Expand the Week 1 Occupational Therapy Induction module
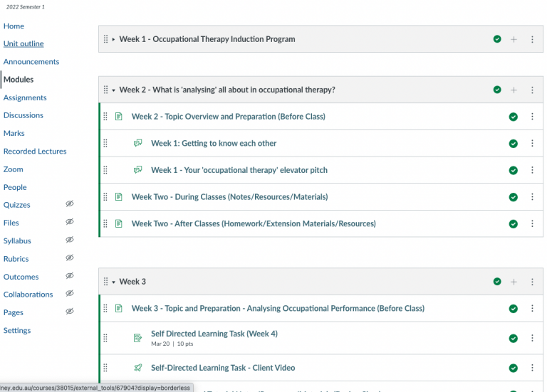The width and height of the screenshot is (547, 392). 113,39
